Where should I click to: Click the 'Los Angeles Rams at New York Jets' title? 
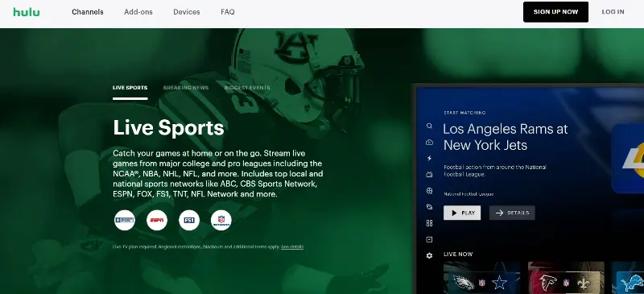pyautogui.click(x=506, y=137)
